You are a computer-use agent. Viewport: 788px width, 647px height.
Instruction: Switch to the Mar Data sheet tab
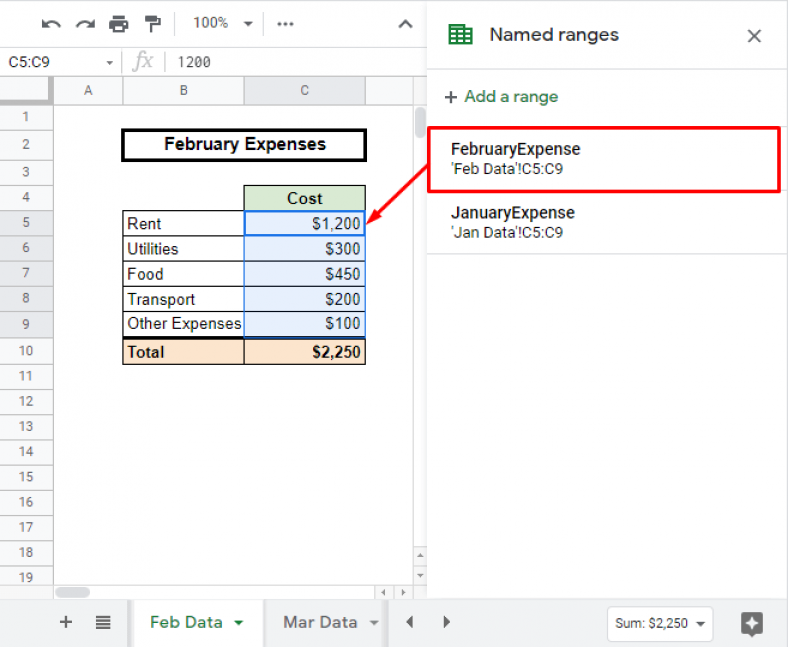(320, 622)
